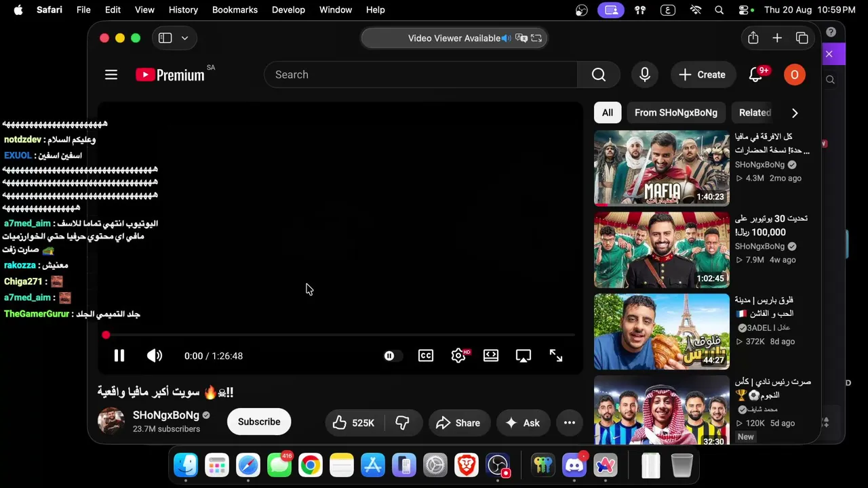
Task: Open Spotlight search in menu bar
Action: coord(719,10)
